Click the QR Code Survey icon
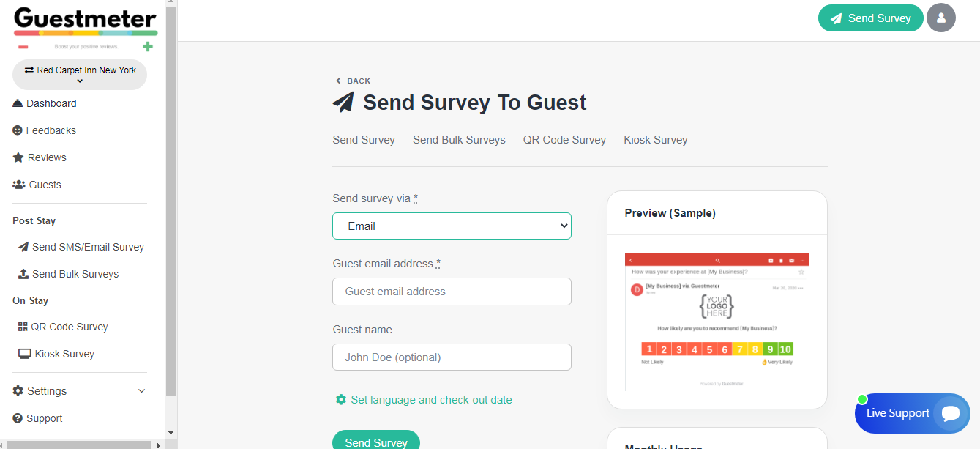This screenshot has height=449, width=980. pyautogui.click(x=23, y=327)
